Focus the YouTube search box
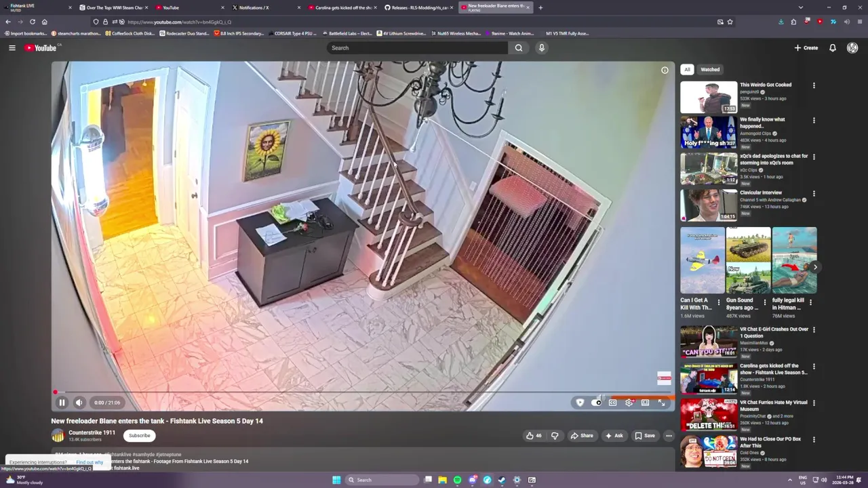Viewport: 868px width, 488px height. (417, 47)
